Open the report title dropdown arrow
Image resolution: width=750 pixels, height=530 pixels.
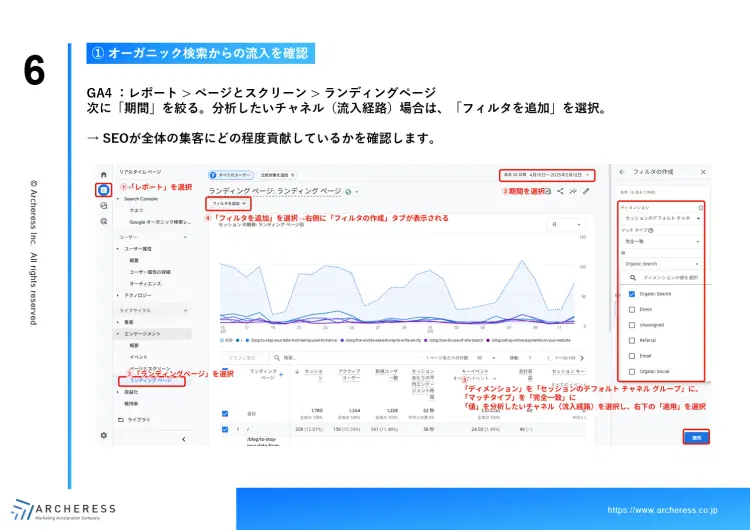click(x=357, y=192)
